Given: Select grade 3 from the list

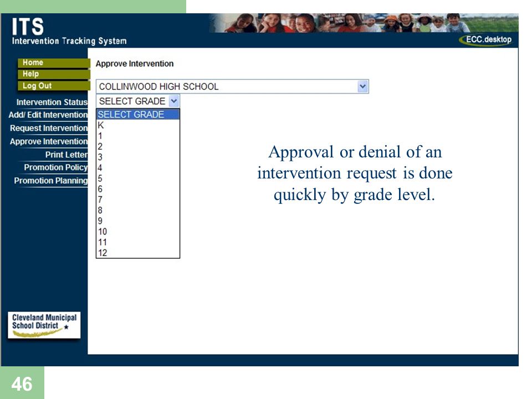Looking at the screenshot, I should [x=138, y=157].
